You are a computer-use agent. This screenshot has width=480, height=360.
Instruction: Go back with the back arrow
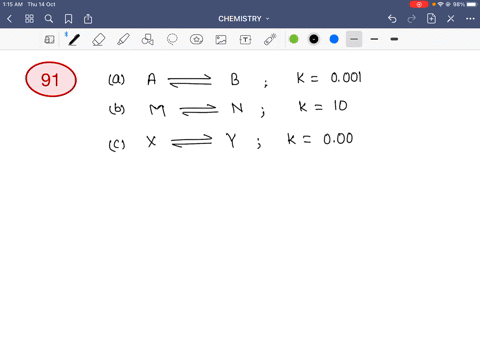tap(9, 19)
